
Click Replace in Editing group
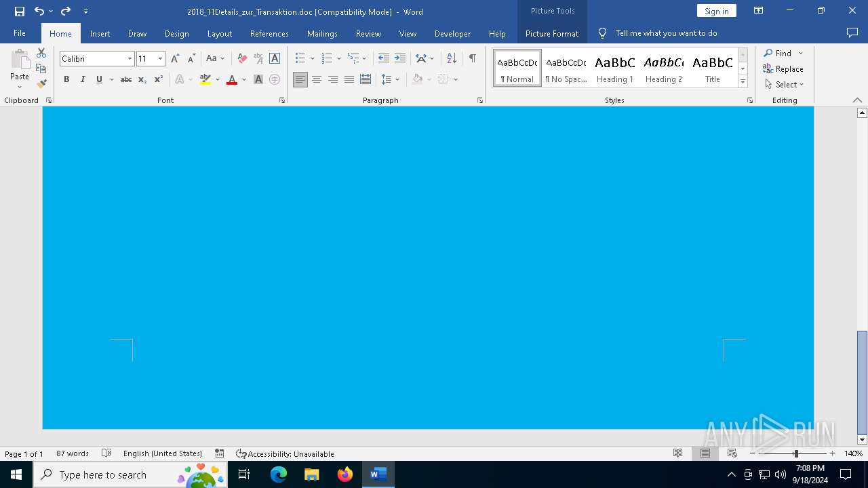click(x=783, y=68)
